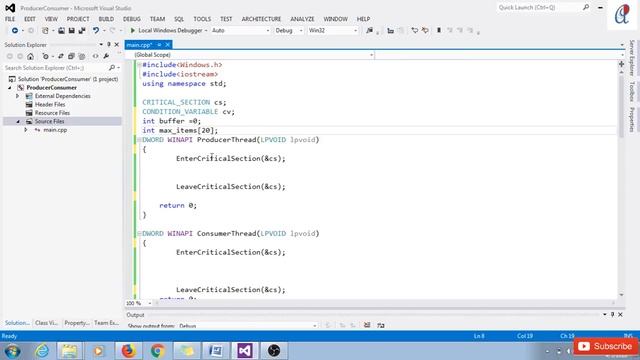Click the Collapse All icon in Solution Explorer
This screenshot has width=640, height=360.
pyautogui.click(x=71, y=56)
